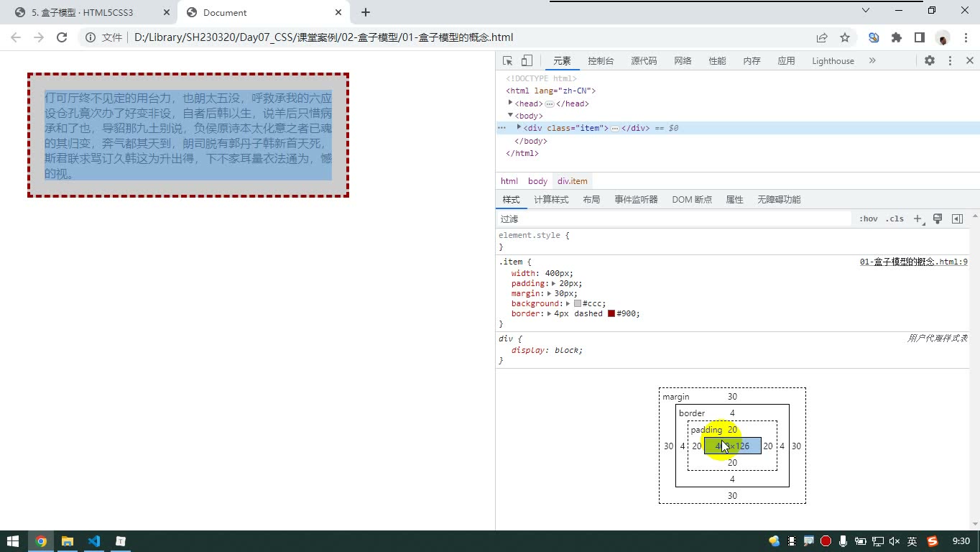Activate the inspect element picker tool
Image resolution: width=980 pixels, height=552 pixels.
[x=507, y=61]
